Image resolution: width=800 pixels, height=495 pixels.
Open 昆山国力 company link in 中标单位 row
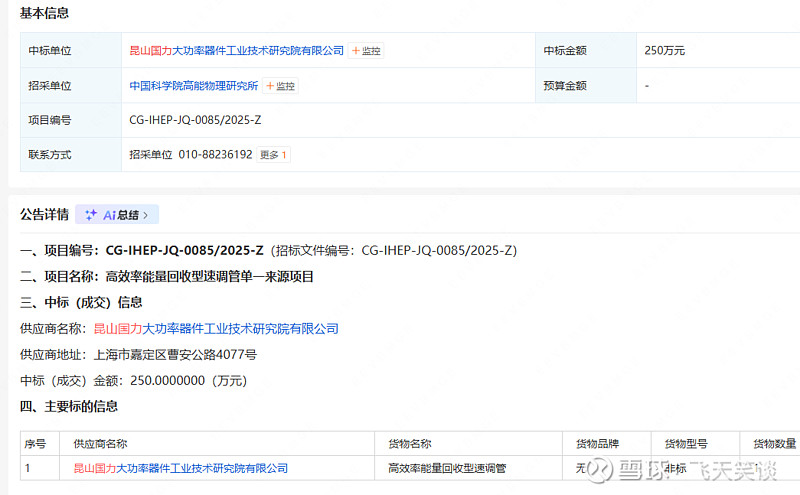[237, 51]
